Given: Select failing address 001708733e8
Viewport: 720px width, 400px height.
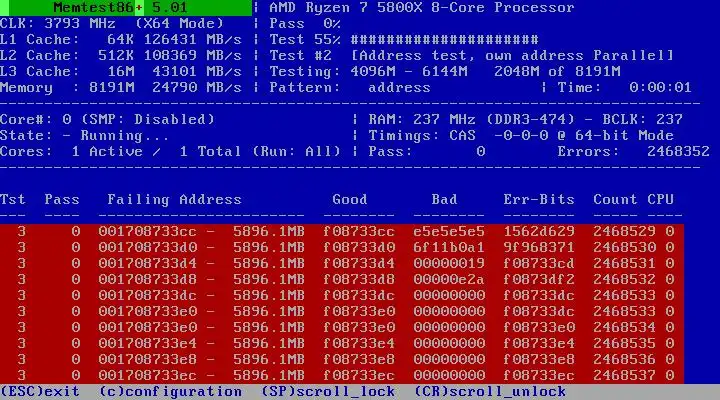Looking at the screenshot, I should (x=147, y=360).
